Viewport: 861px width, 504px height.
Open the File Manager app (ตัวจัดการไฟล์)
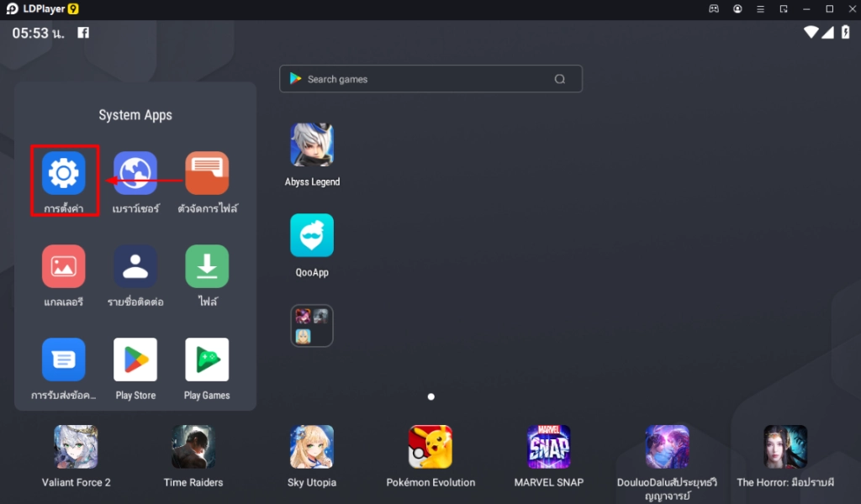[x=207, y=173]
